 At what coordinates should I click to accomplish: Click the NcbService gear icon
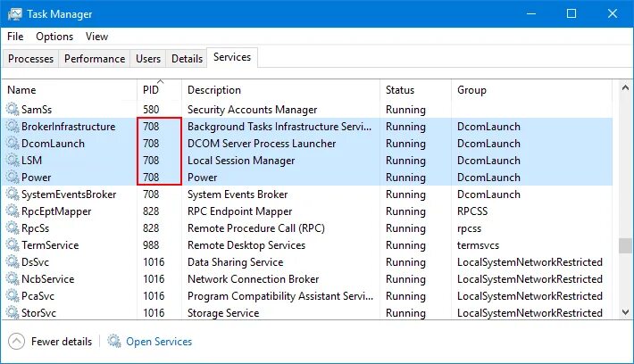click(x=13, y=279)
